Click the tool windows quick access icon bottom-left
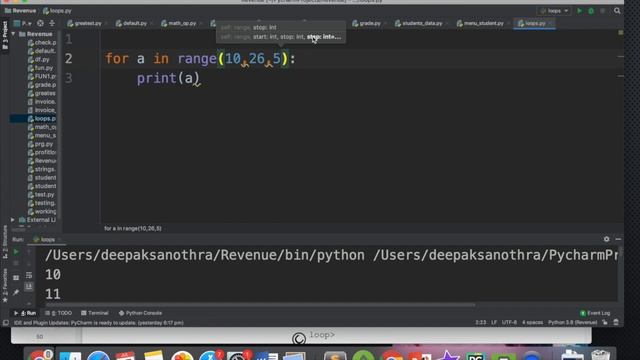 pos(6,323)
